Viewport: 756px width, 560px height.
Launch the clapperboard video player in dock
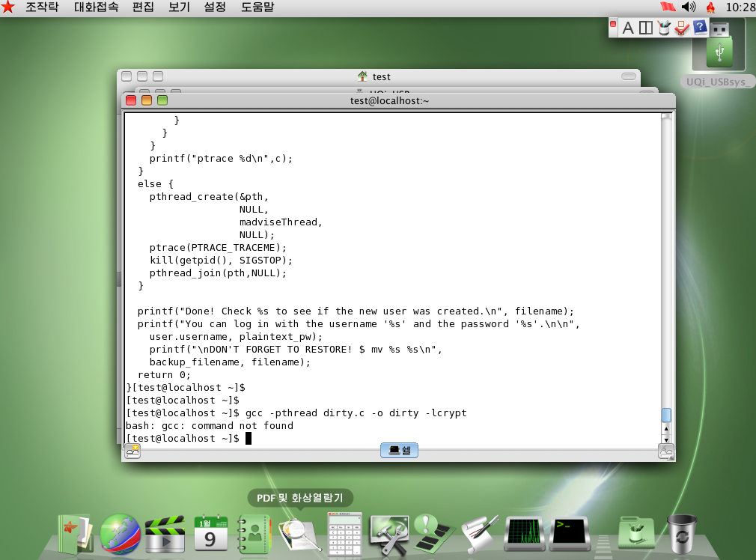tap(165, 533)
